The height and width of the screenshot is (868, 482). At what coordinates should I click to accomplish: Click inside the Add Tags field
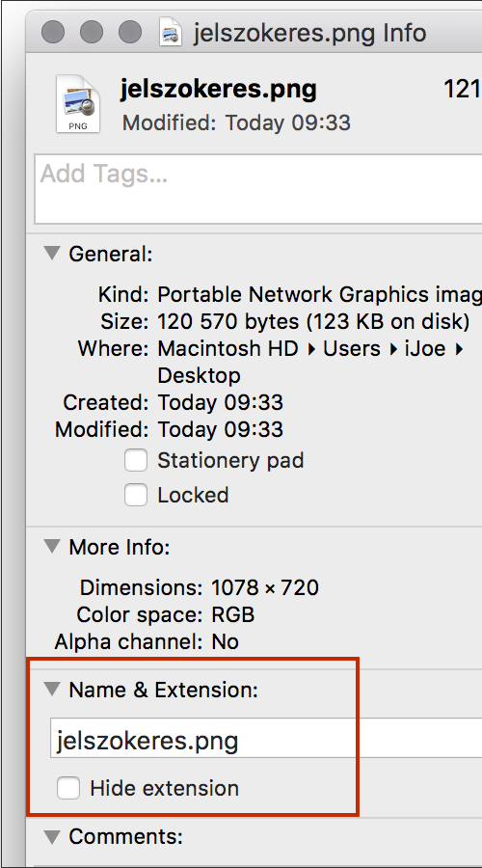pos(258,189)
